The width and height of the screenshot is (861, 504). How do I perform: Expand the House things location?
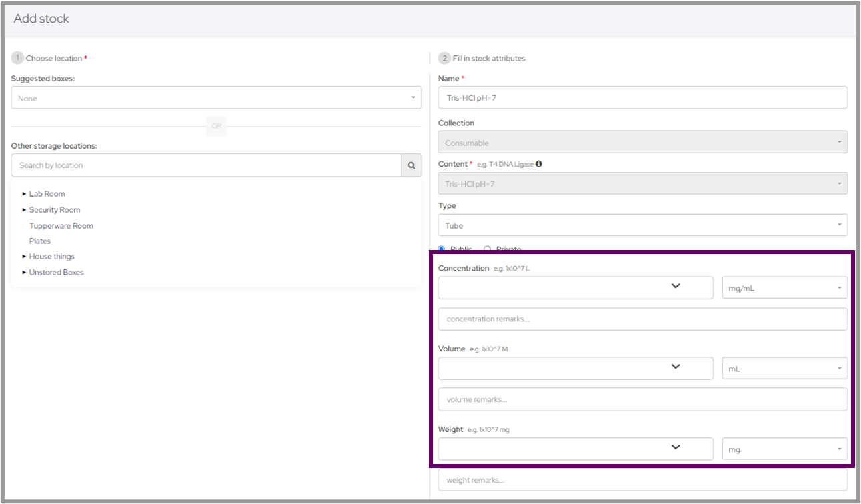coord(25,257)
